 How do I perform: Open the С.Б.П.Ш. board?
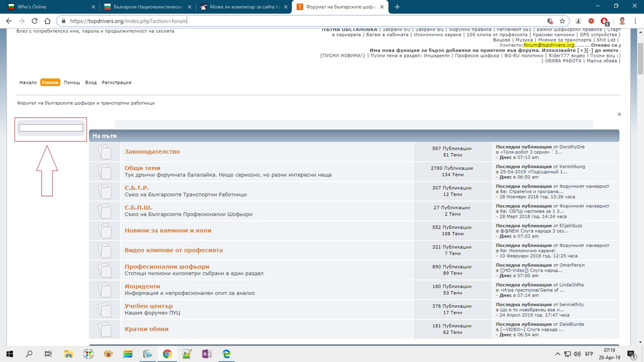(138, 207)
